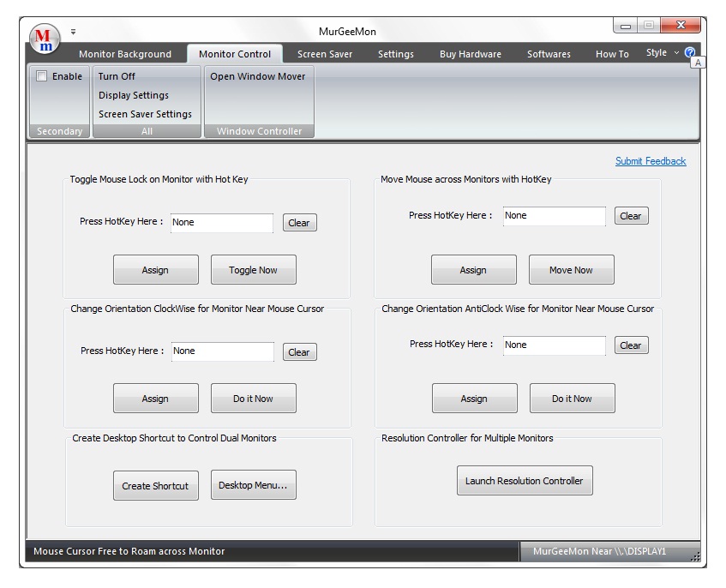The width and height of the screenshot is (726, 588).
Task: Expand the Style dropdown menu
Action: (x=662, y=53)
